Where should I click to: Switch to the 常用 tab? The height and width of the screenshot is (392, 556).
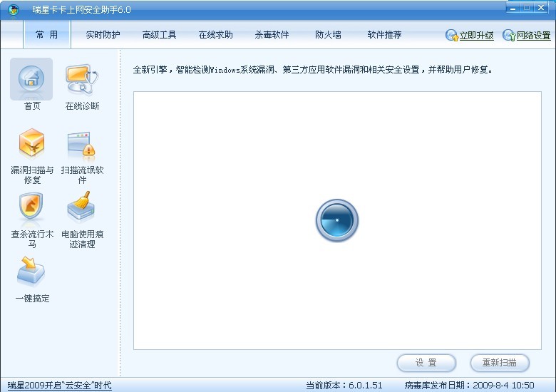[x=47, y=34]
